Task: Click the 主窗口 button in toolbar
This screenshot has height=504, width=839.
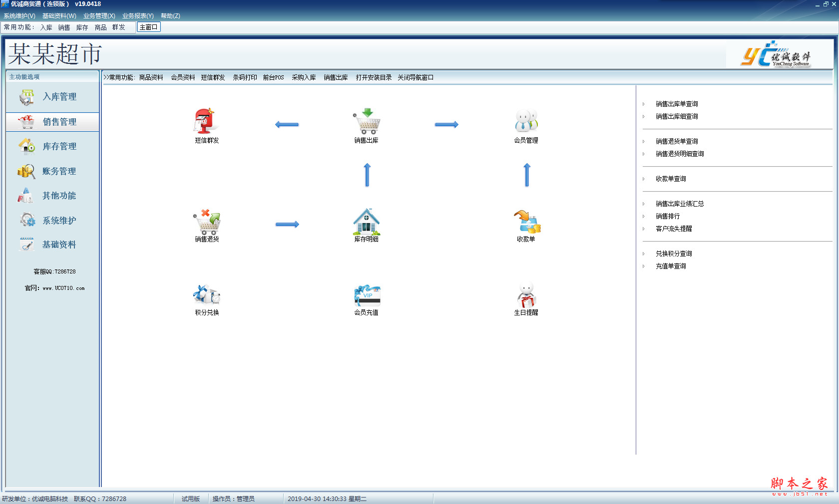Action: pyautogui.click(x=148, y=27)
